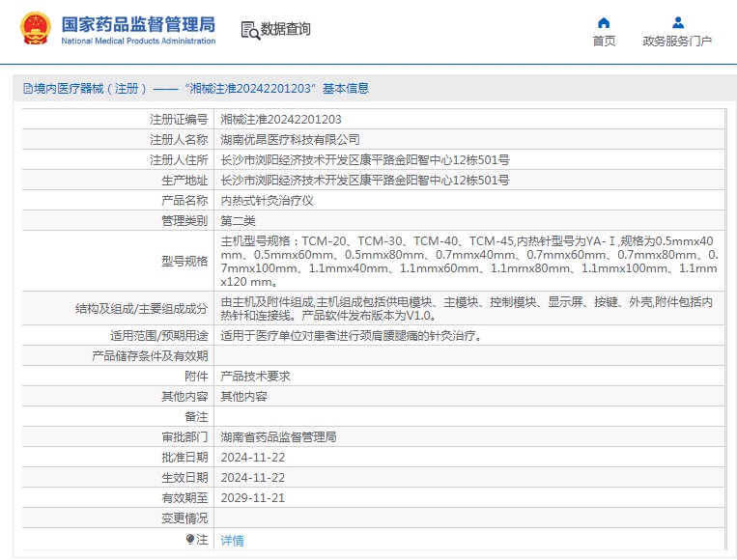This screenshot has height=560, width=737.
Task: Click the 管理类别 value 第二类
Action: click(x=239, y=221)
